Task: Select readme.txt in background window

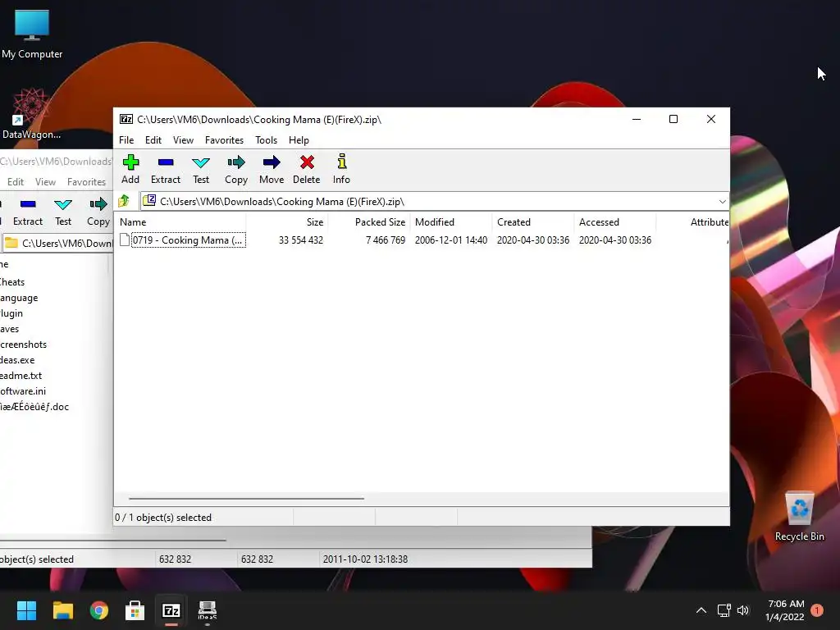Action: [x=21, y=376]
